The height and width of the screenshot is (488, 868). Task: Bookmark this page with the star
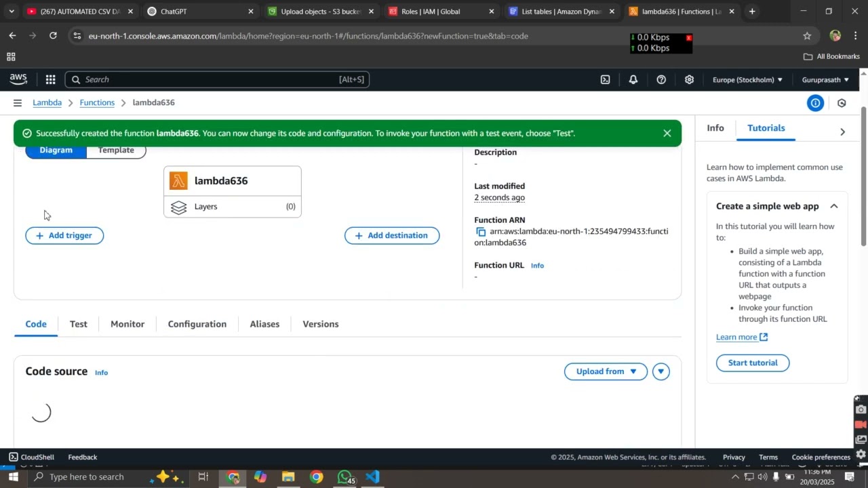[807, 36]
